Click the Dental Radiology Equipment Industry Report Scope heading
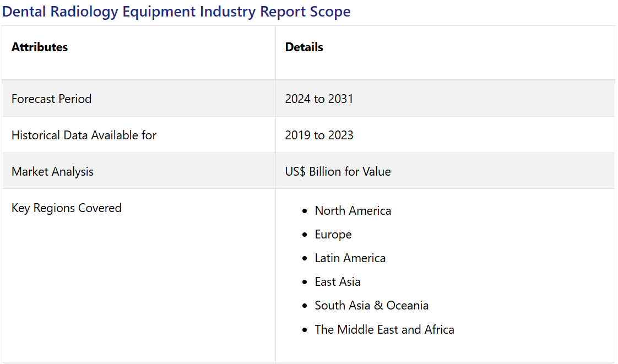 coord(176,12)
